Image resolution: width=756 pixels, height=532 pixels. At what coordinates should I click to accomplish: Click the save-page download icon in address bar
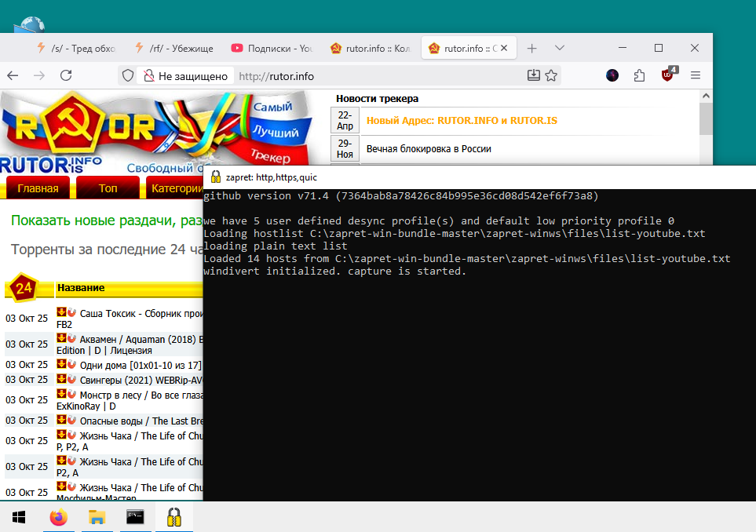coord(534,75)
